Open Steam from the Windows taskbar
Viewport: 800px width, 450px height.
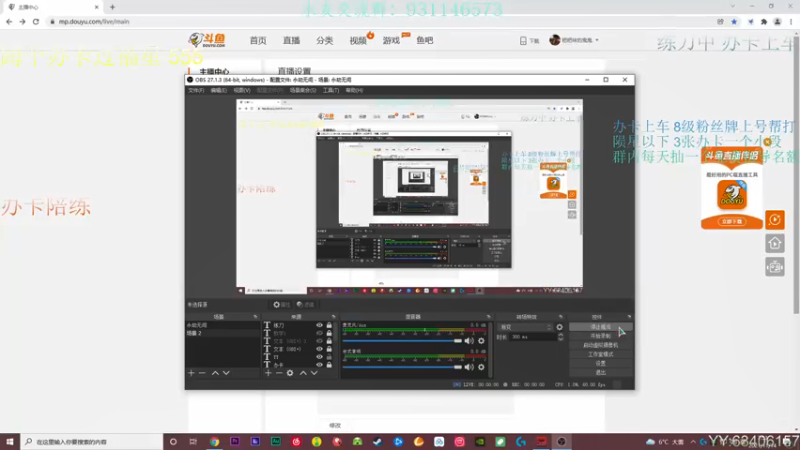378,442
